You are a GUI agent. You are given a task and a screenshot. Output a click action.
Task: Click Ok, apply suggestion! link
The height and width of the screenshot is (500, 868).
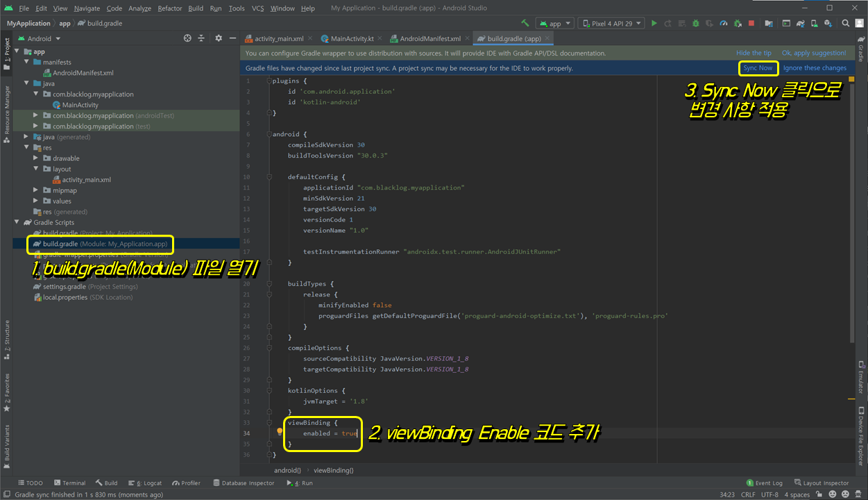[814, 53]
